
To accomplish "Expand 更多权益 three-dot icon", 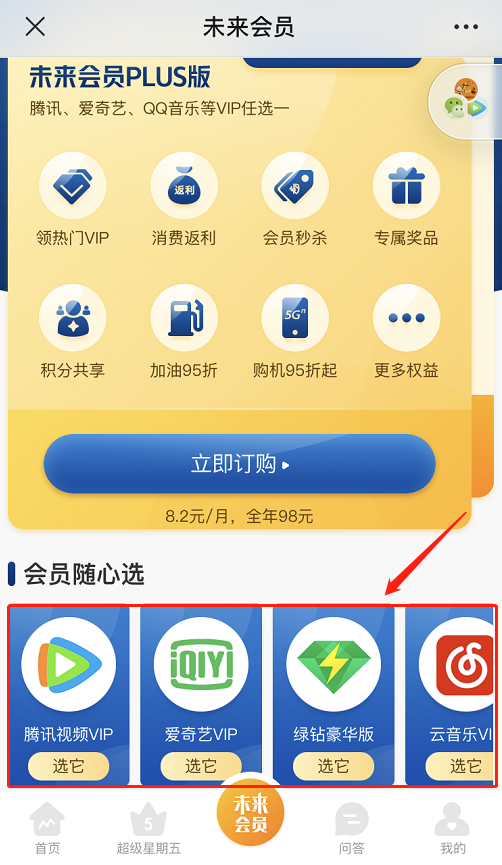I will pyautogui.click(x=407, y=318).
